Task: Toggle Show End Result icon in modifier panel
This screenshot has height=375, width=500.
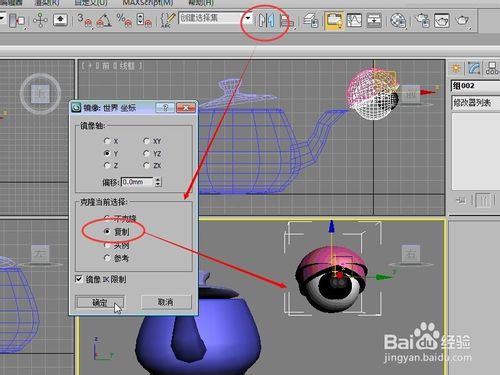Action: pyautogui.click(x=483, y=201)
